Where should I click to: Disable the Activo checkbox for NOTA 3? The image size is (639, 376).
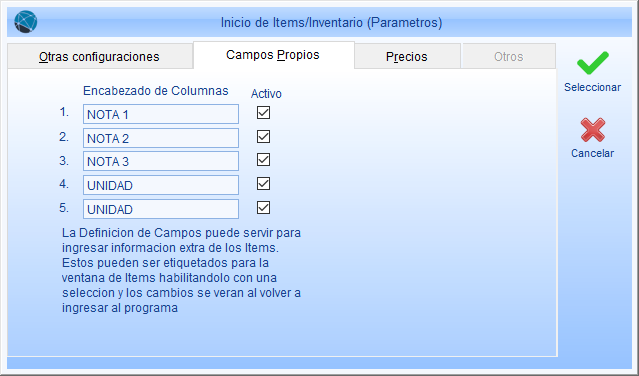(263, 160)
